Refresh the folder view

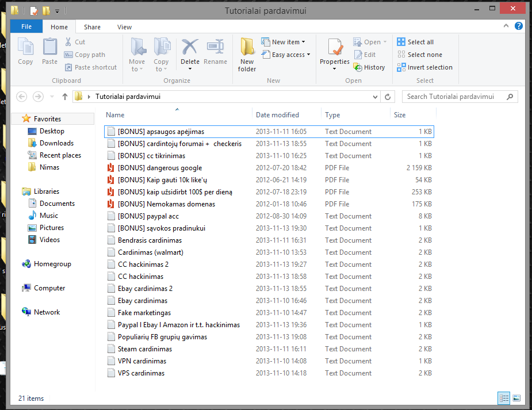[x=388, y=97]
